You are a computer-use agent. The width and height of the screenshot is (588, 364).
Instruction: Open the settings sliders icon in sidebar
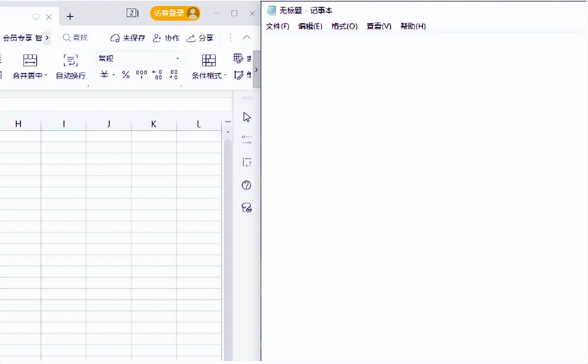pyautogui.click(x=247, y=140)
